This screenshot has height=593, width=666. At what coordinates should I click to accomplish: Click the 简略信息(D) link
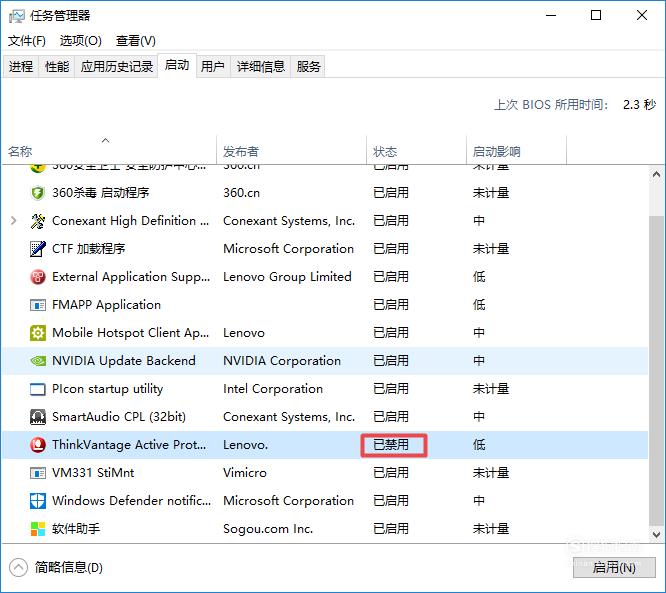click(x=69, y=568)
